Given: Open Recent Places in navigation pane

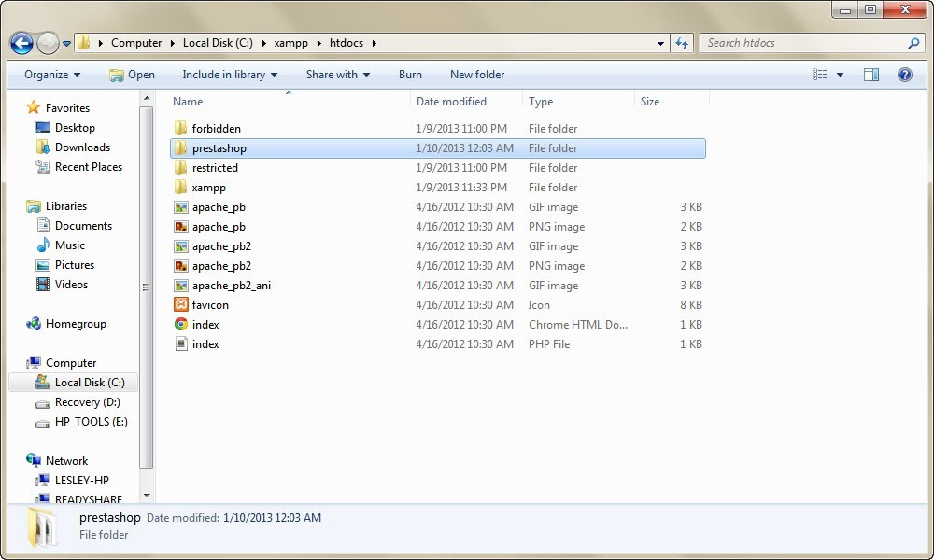Looking at the screenshot, I should click(89, 167).
